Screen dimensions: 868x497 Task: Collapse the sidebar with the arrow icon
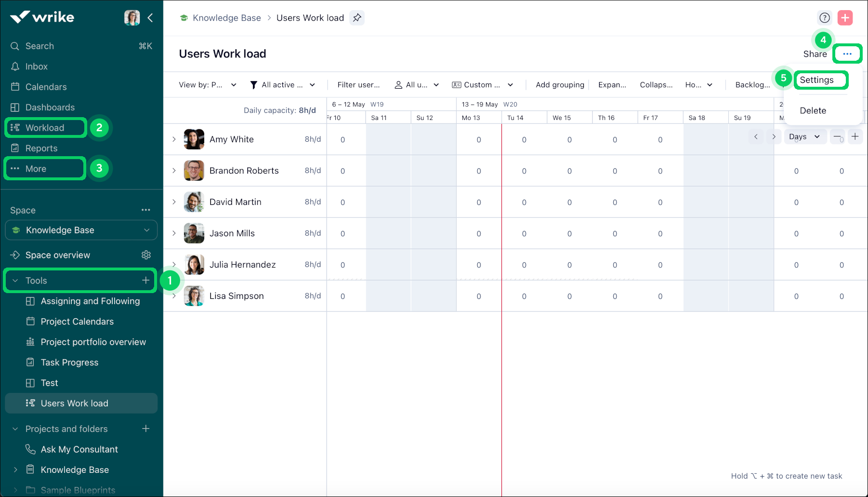[150, 18]
